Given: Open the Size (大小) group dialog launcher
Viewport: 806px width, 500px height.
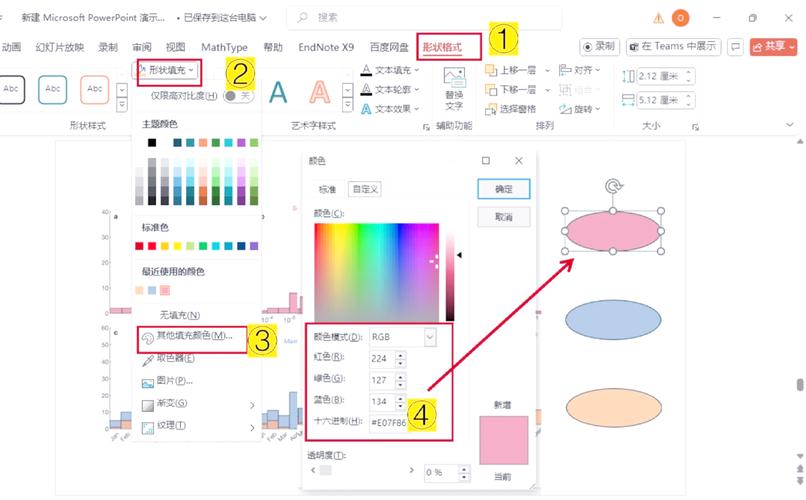Looking at the screenshot, I should point(695,127).
